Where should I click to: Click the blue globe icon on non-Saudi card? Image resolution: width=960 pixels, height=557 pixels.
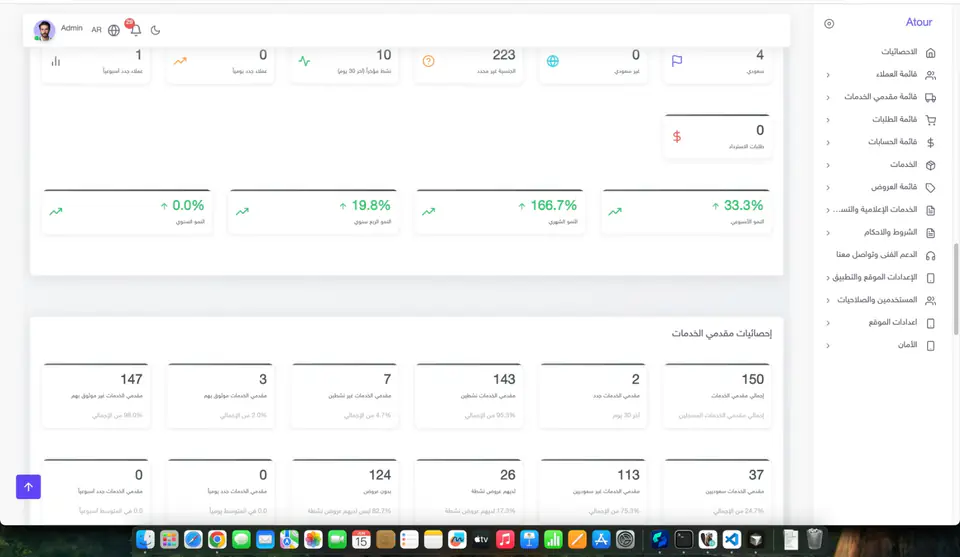click(552, 61)
